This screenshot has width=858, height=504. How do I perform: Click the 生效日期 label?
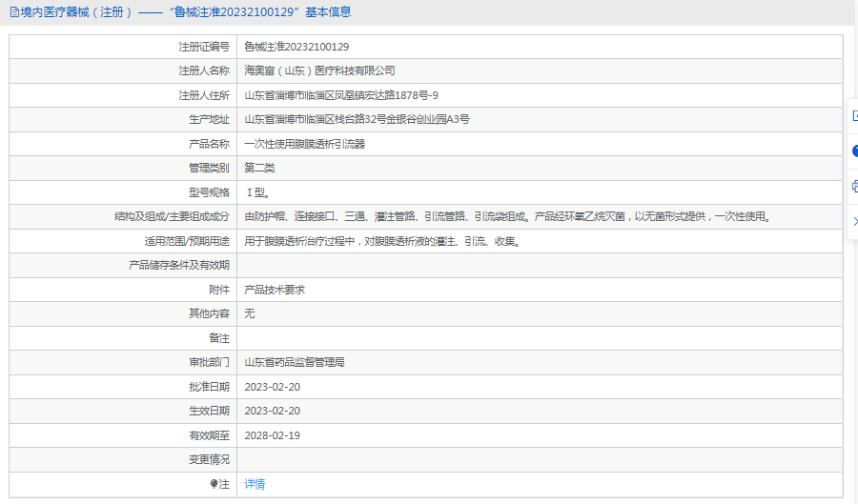point(209,411)
